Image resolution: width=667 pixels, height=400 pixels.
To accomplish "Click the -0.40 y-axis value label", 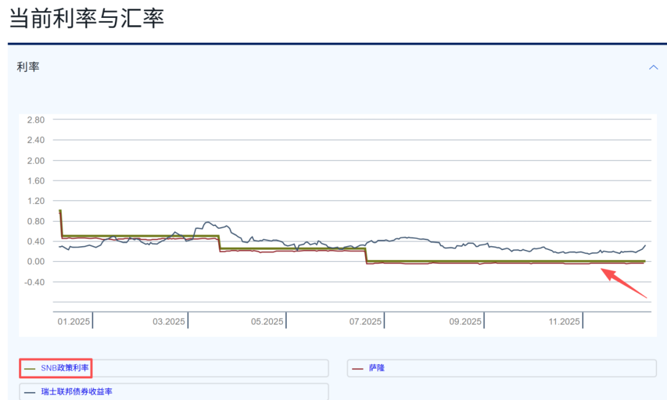I will pyautogui.click(x=35, y=282).
